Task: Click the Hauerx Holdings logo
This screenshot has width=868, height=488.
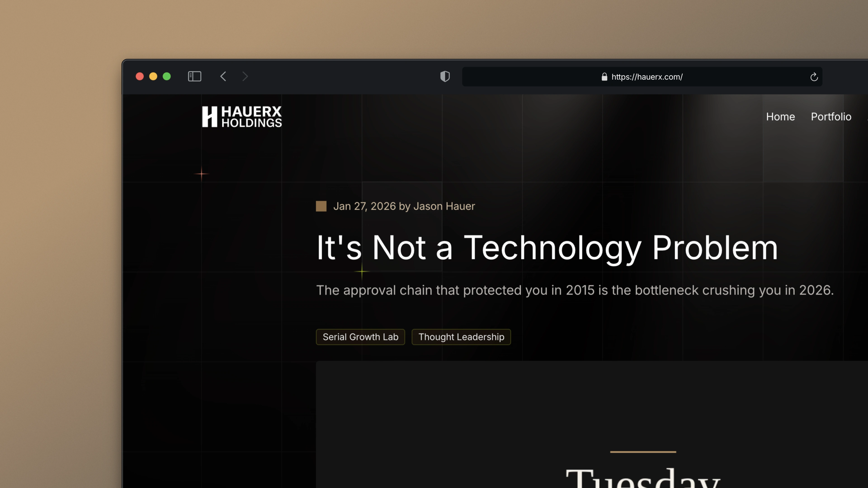Action: (242, 117)
